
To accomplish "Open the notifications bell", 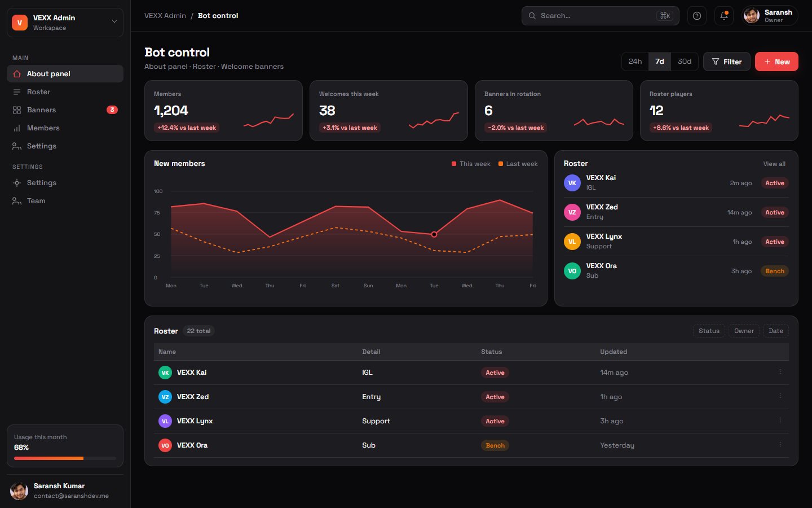I will tap(724, 16).
